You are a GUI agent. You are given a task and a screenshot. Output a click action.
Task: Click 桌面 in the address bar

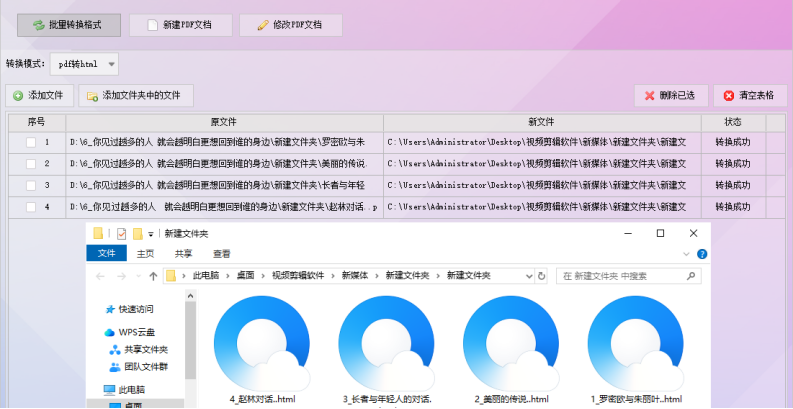(x=246, y=276)
